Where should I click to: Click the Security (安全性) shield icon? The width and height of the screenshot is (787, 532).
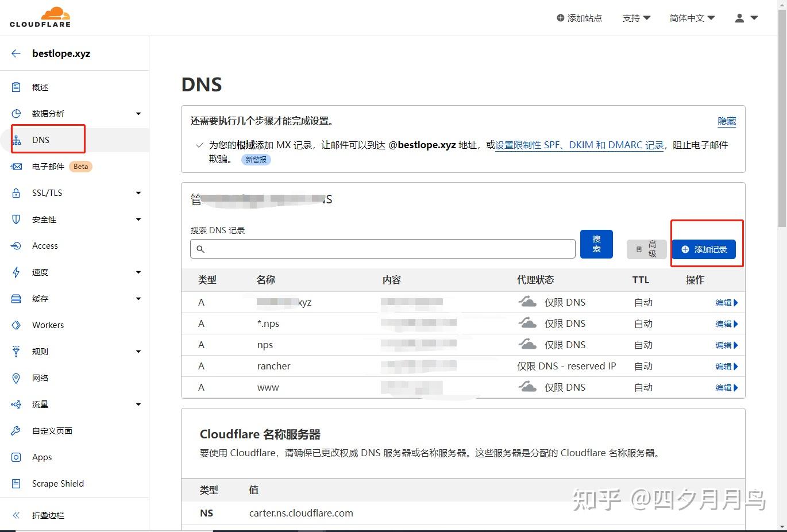point(16,219)
